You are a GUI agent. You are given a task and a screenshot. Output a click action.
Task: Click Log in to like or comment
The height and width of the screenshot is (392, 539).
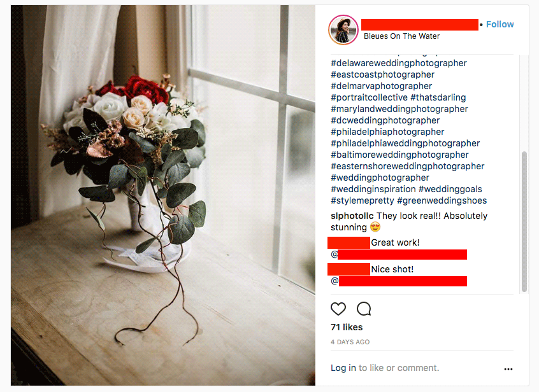click(x=343, y=368)
